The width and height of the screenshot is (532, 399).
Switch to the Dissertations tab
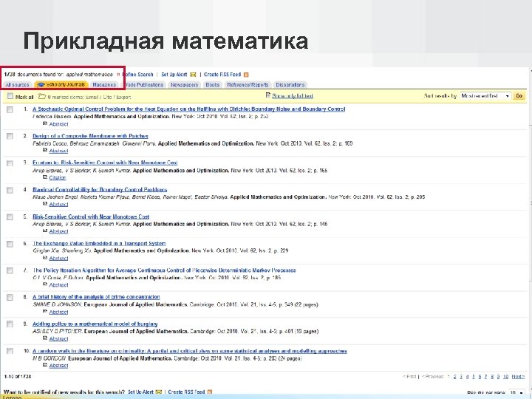pos(290,85)
